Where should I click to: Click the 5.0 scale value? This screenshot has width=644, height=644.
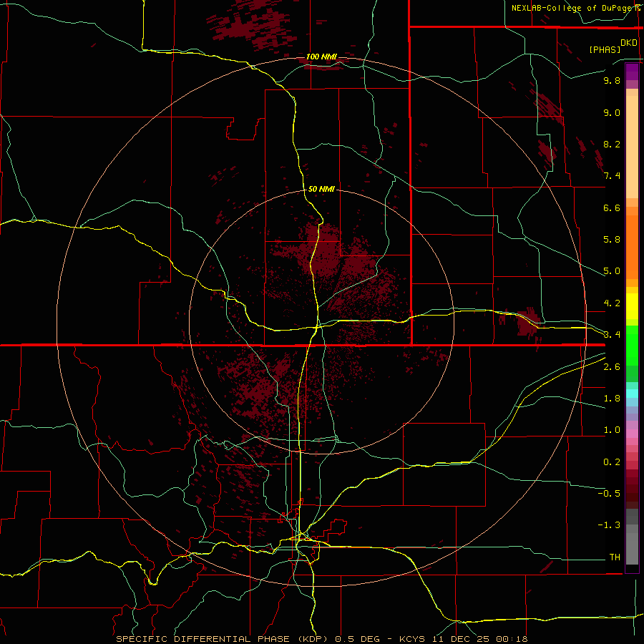pos(612,271)
